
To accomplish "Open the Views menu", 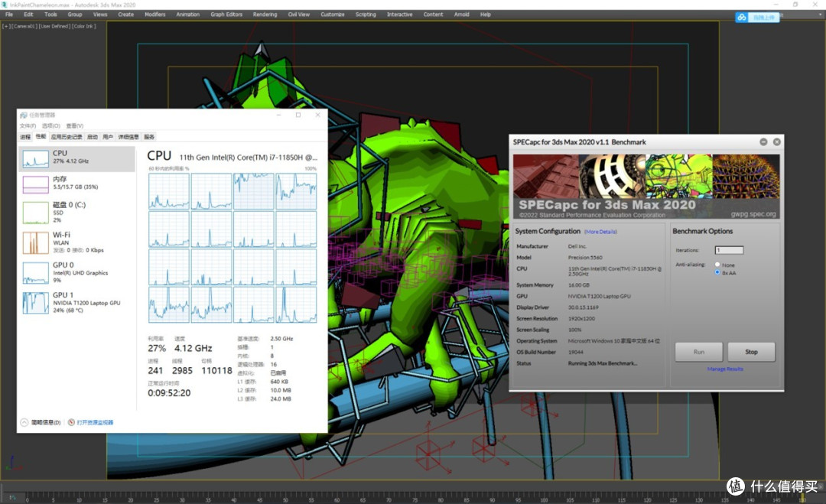I will pyautogui.click(x=100, y=15).
